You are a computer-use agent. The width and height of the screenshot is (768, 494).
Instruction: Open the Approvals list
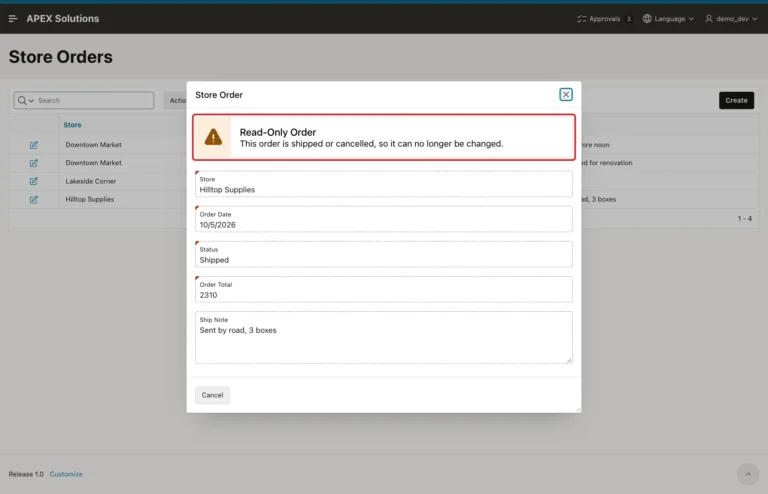604,19
